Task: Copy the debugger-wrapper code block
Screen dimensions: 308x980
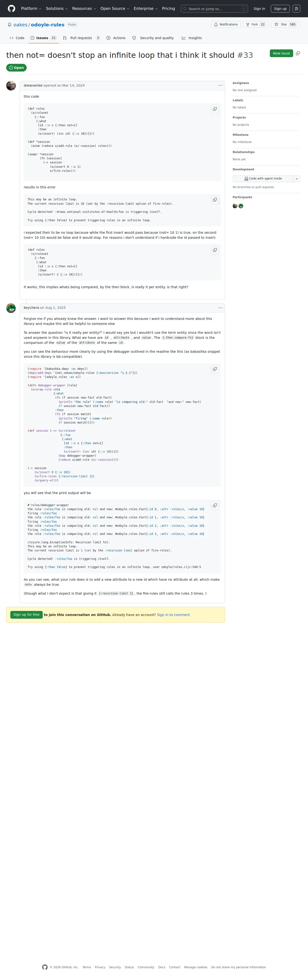Action: coord(215,369)
